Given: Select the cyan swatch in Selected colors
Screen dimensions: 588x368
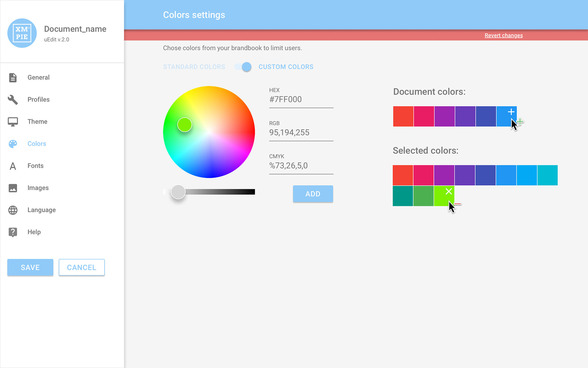Looking at the screenshot, I should [548, 175].
